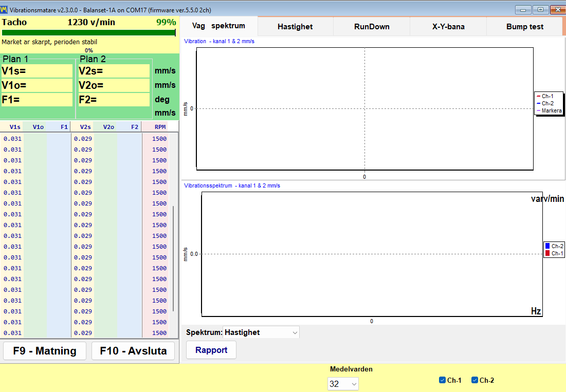
Task: Click the lower vibration spectrum chart area
Action: pyautogui.click(x=372, y=254)
